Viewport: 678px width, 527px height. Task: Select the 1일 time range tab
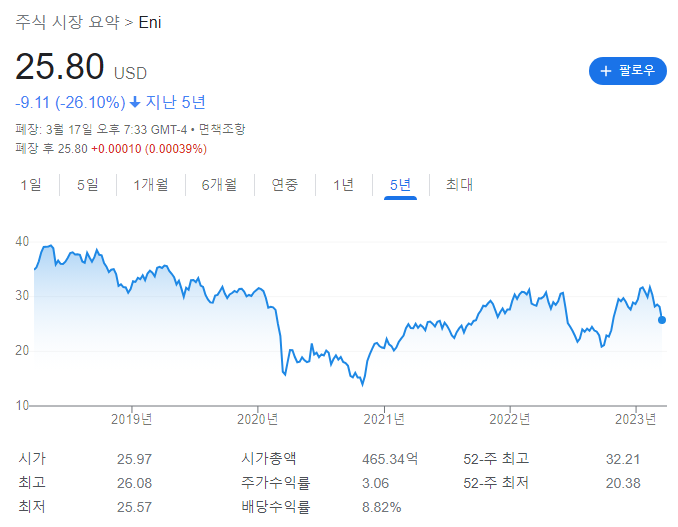pos(31,185)
